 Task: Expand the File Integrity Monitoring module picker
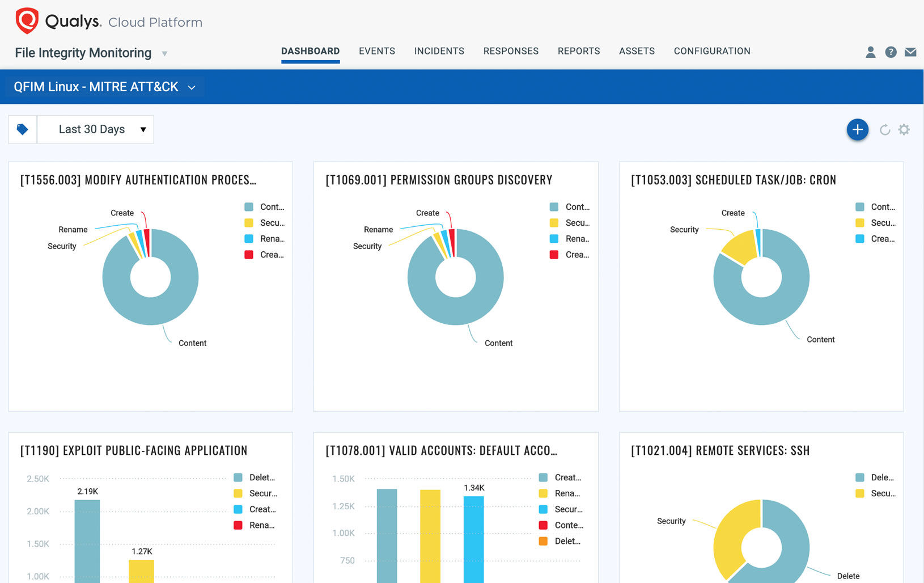(164, 53)
